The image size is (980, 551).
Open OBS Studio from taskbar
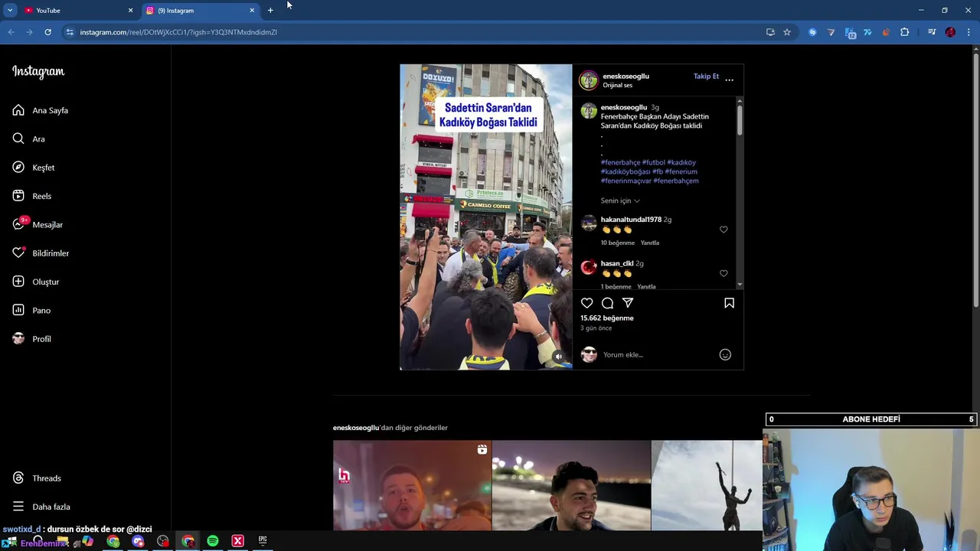pos(163,541)
